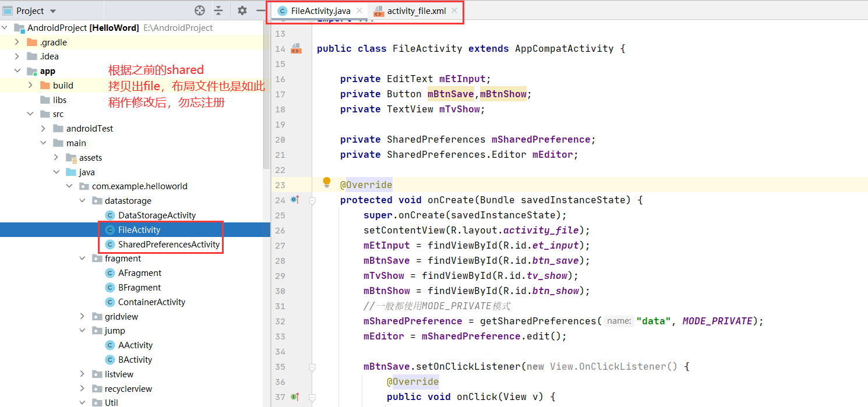Click implements gutter icon on line 37
This screenshot has height=407, width=868.
[295, 397]
